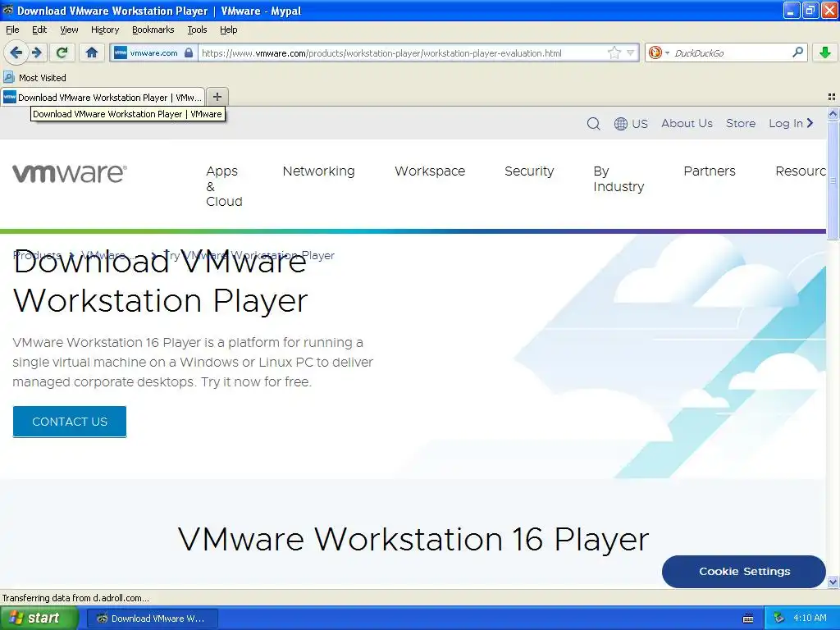
Task: Click the Most Visited bookmarks label
Action: tap(43, 78)
